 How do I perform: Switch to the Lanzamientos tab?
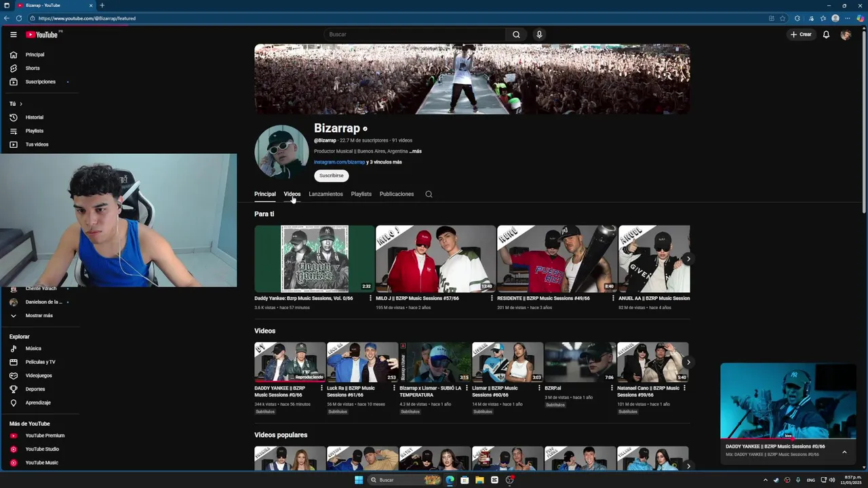(x=325, y=195)
